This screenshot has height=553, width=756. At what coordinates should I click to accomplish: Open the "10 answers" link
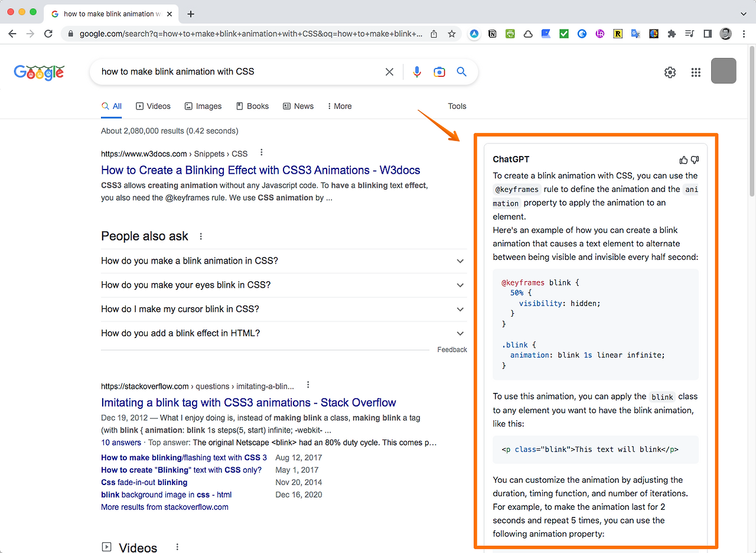tap(121, 443)
